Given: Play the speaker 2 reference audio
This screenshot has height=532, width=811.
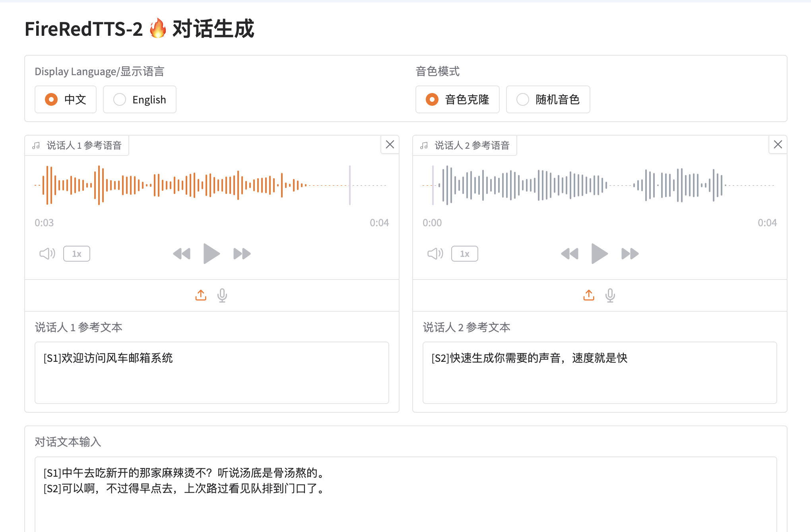Looking at the screenshot, I should click(600, 254).
